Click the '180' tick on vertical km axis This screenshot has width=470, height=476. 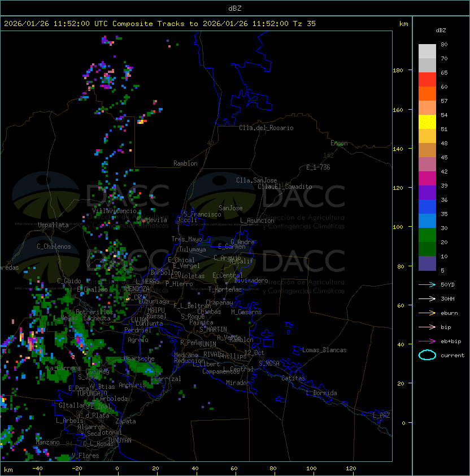coord(398,71)
